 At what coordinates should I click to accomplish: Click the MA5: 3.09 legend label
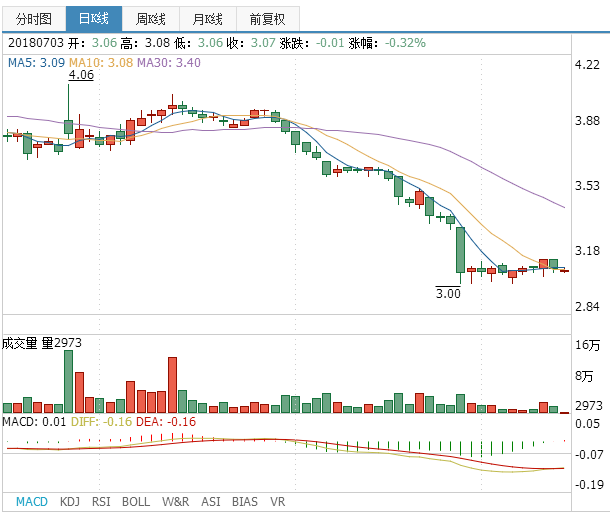[x=36, y=63]
